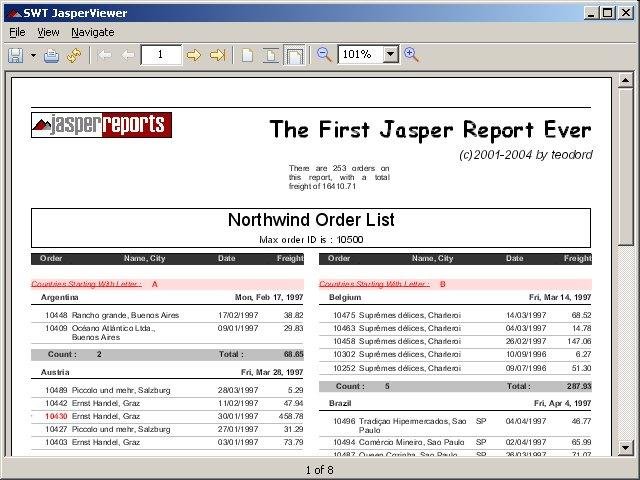Screen dimensions: 640x480
Task: Click 'Max order ID is : 10500' text
Action: coord(311,240)
